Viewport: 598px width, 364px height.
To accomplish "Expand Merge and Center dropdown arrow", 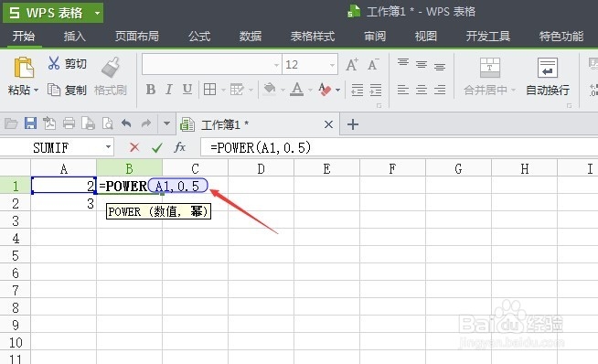I will pyautogui.click(x=513, y=91).
